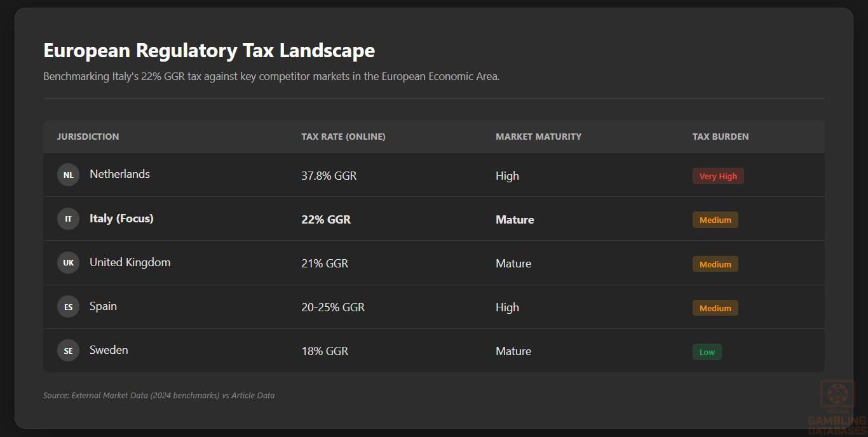Click the Italy (Focus) row label

point(121,218)
